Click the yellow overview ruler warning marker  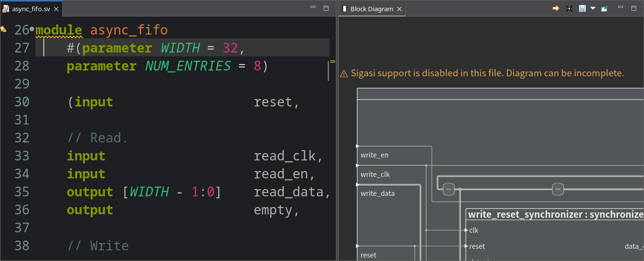coord(332,62)
